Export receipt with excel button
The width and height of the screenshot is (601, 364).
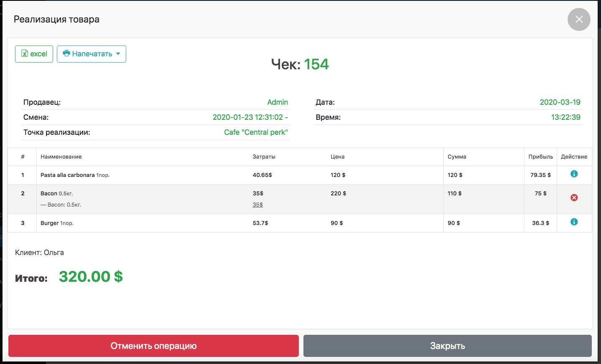coord(34,54)
